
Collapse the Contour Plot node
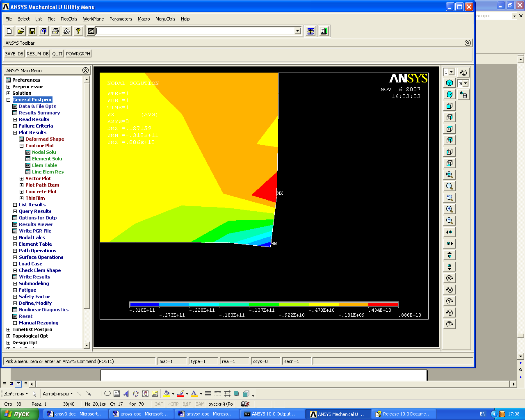tap(21, 146)
